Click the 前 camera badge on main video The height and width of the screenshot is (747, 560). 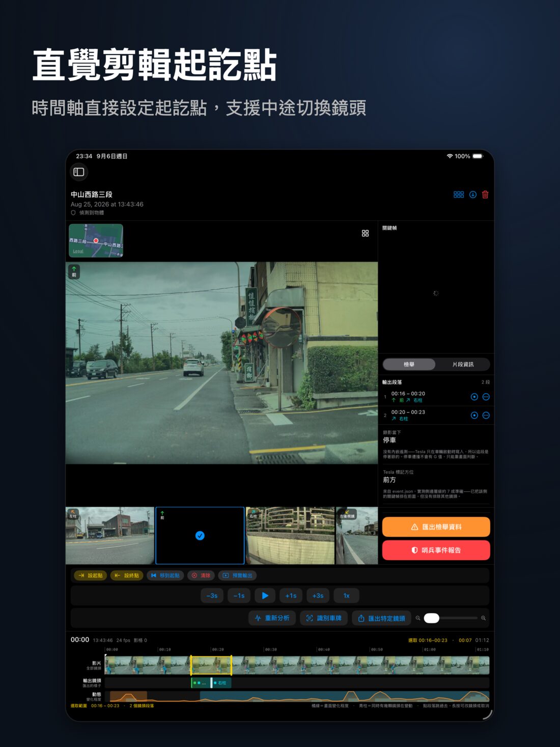click(x=74, y=271)
